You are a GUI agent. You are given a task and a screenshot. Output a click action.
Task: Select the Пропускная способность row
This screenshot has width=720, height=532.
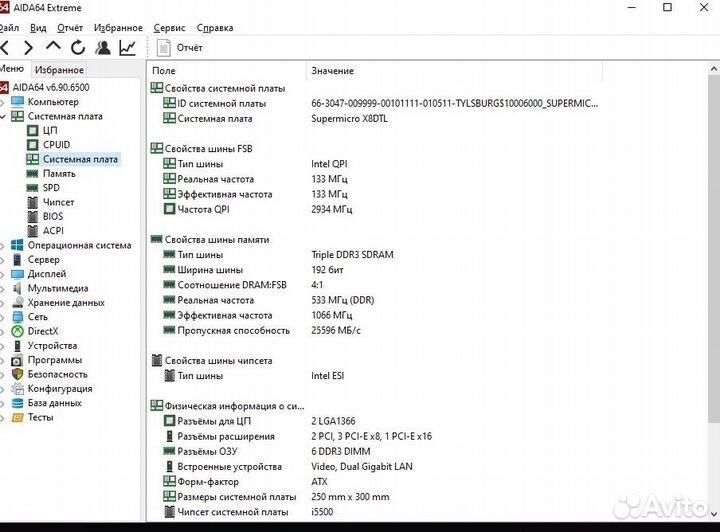(x=262, y=330)
